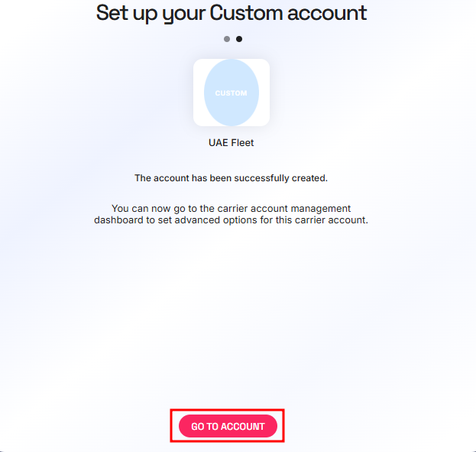Click the 'Set up your Custom account' heading
This screenshot has width=476, height=452.
point(232,13)
